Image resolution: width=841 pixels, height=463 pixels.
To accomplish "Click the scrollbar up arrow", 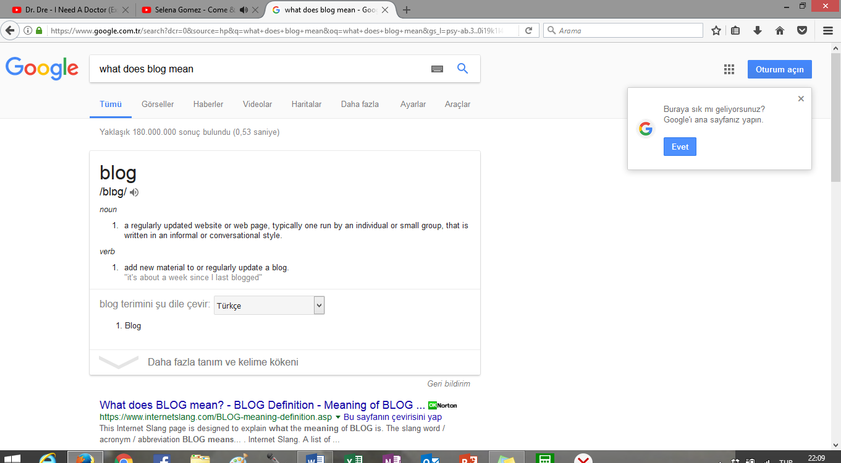I will [836, 48].
